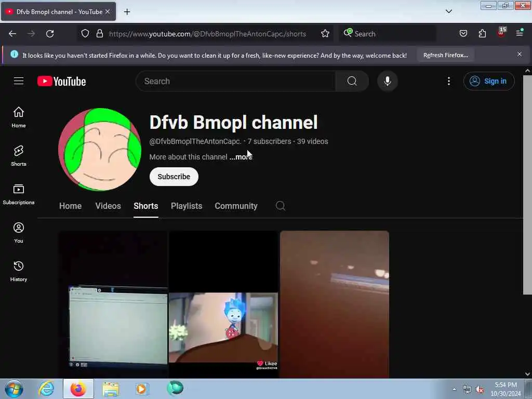532x399 pixels.
Task: Expand channel description with ...more
Action: click(x=241, y=157)
